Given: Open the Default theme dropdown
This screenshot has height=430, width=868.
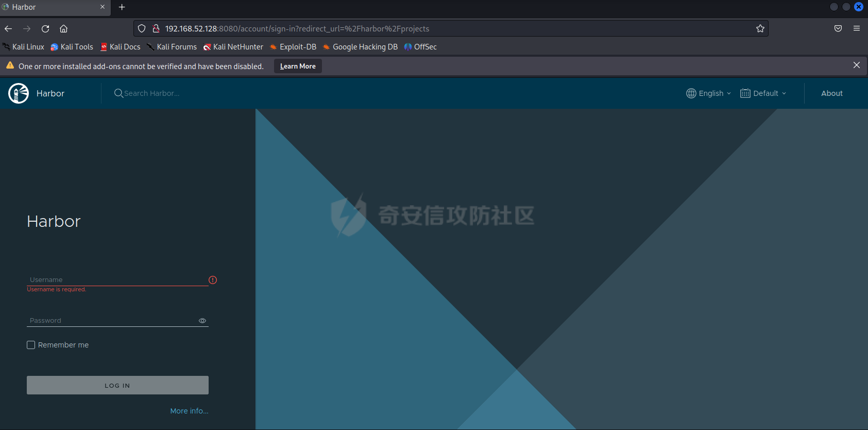Looking at the screenshot, I should click(763, 93).
